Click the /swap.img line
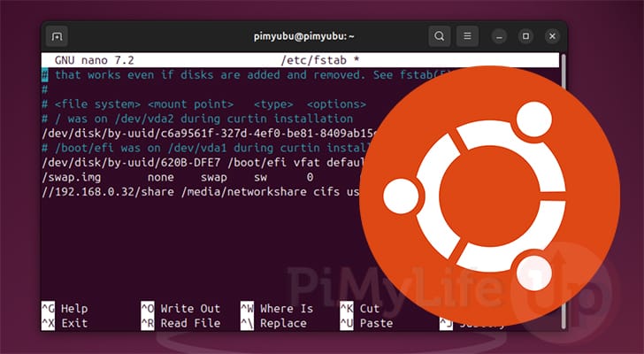The image size is (644, 354). click(178, 177)
